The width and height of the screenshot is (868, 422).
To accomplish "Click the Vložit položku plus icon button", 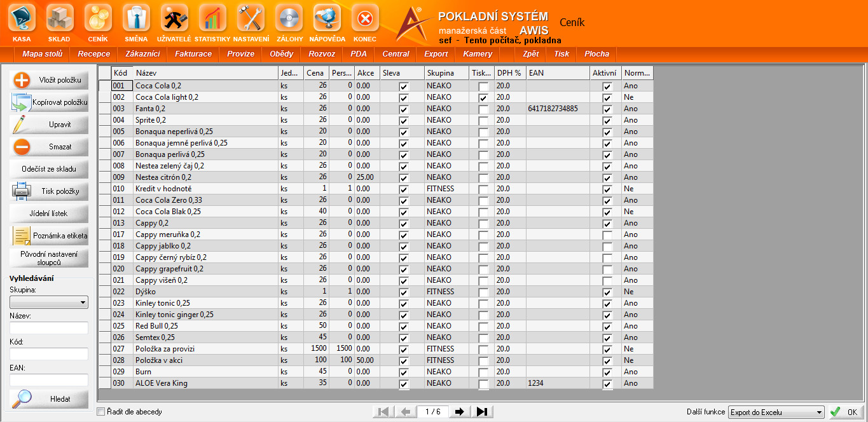I will pos(49,80).
